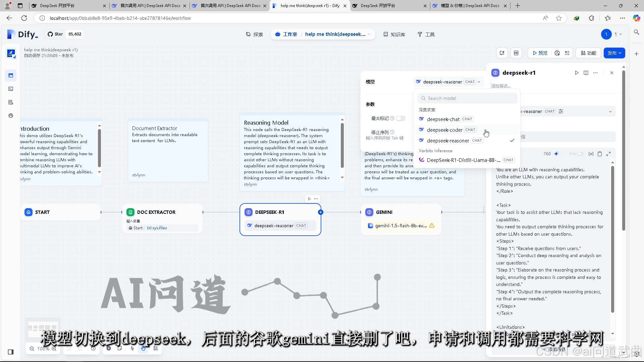Open the workflow title dropdown chevron
The image size is (644, 362).
(369, 34)
